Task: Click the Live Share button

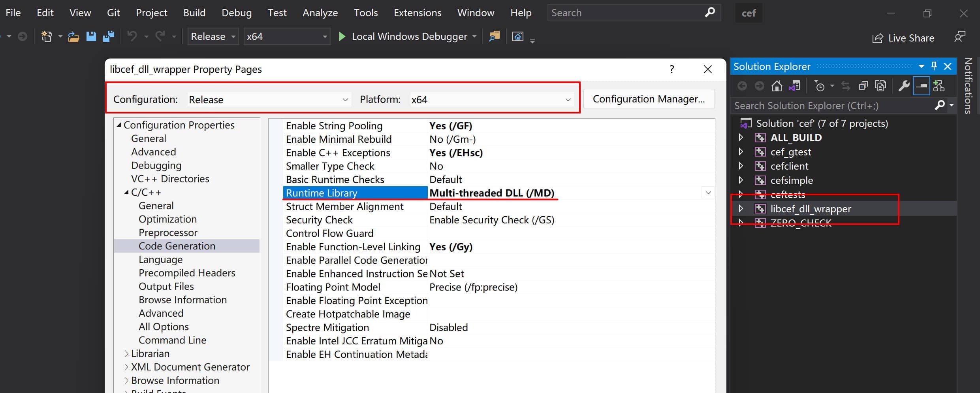Action: point(903,38)
